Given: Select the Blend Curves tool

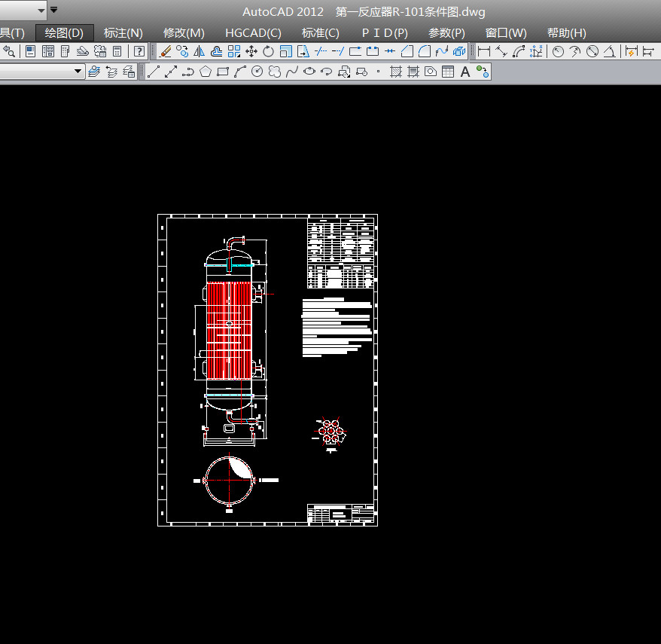Looking at the screenshot, I should point(442,51).
